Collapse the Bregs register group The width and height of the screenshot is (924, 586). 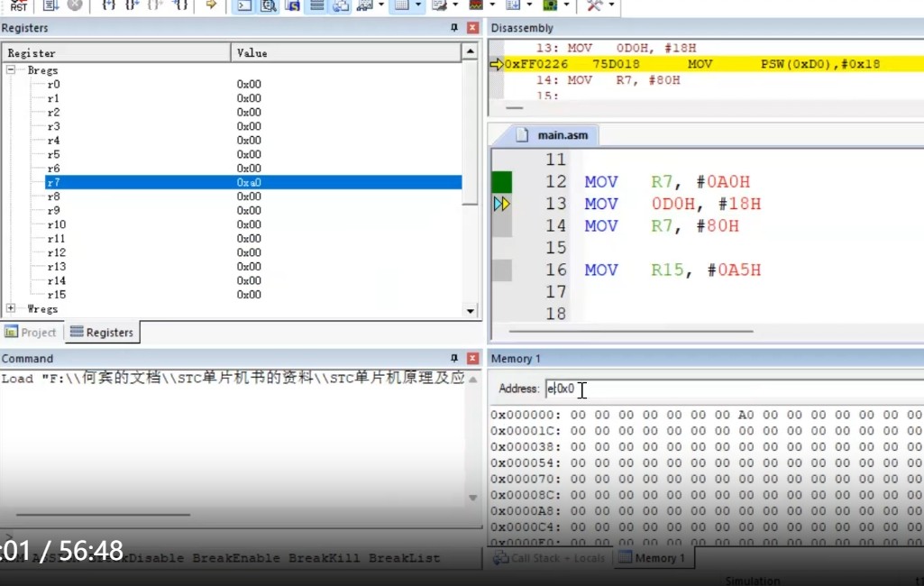[x=12, y=70]
